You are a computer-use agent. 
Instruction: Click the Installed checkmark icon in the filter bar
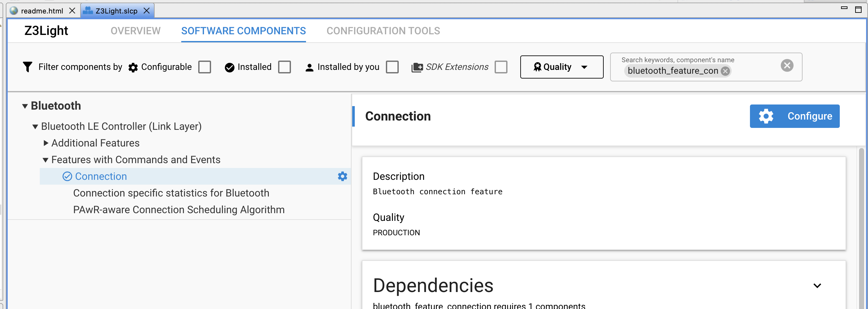click(x=229, y=67)
